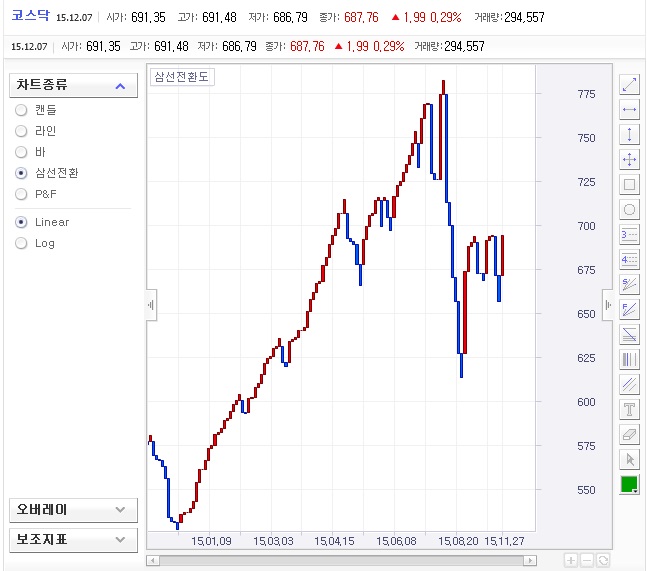Screen dimensions: 647x571
Task: Switch the scale to Log
Action: click(22, 243)
